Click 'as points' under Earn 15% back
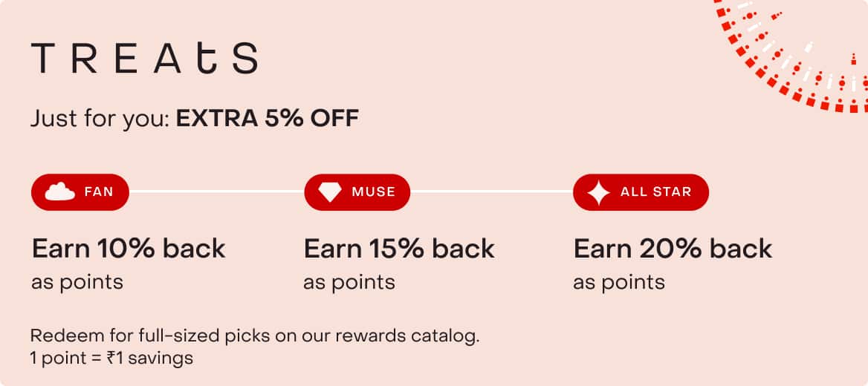868x386 pixels. pos(349,283)
